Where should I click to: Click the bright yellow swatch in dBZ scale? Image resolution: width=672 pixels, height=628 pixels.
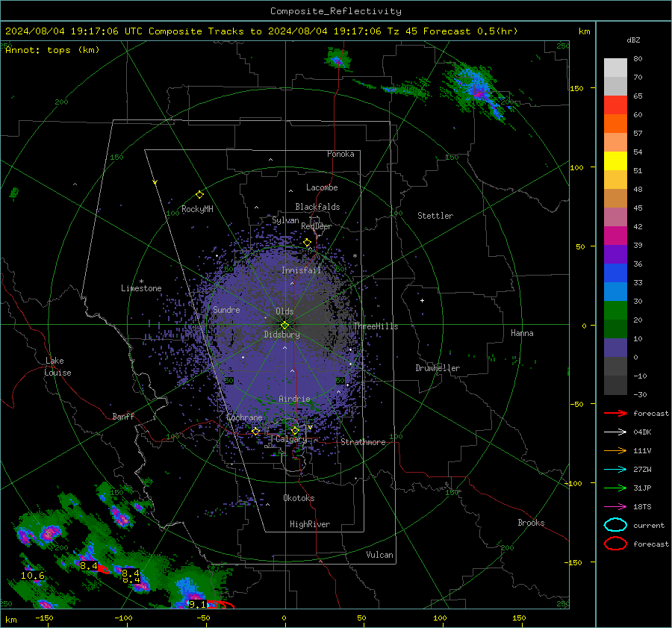pos(615,161)
